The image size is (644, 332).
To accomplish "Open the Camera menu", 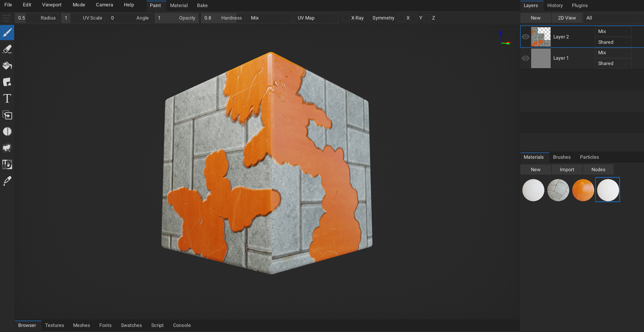I will click(104, 5).
